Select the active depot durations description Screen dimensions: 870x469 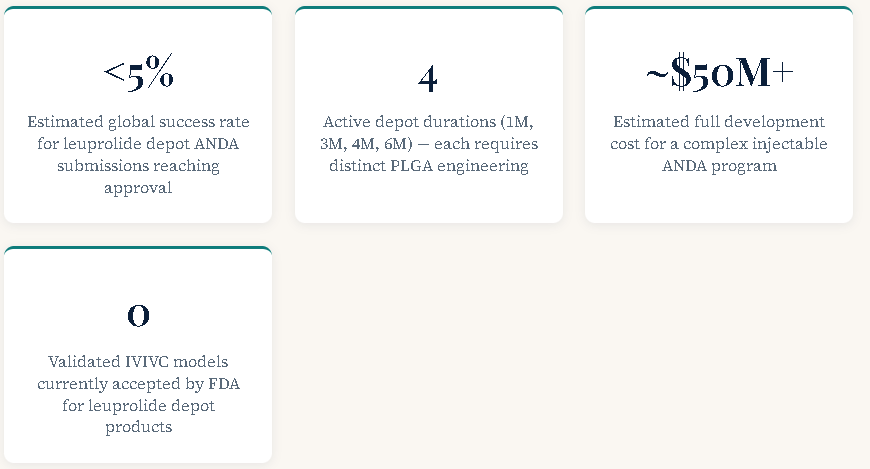pos(428,143)
